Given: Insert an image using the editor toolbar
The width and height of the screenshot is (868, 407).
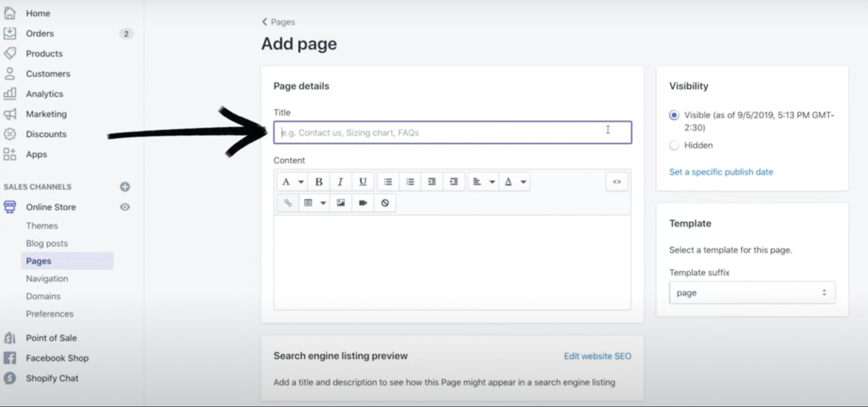Looking at the screenshot, I should (340, 202).
